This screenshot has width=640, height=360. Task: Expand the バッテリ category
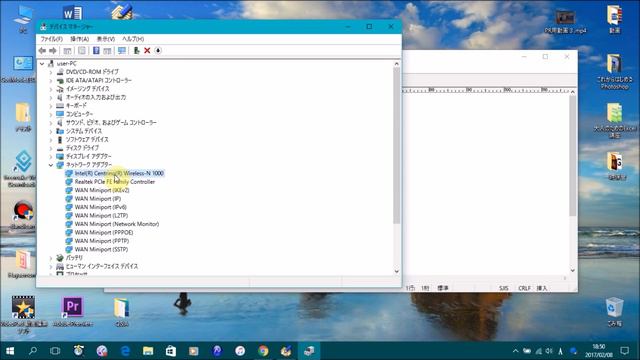51,258
